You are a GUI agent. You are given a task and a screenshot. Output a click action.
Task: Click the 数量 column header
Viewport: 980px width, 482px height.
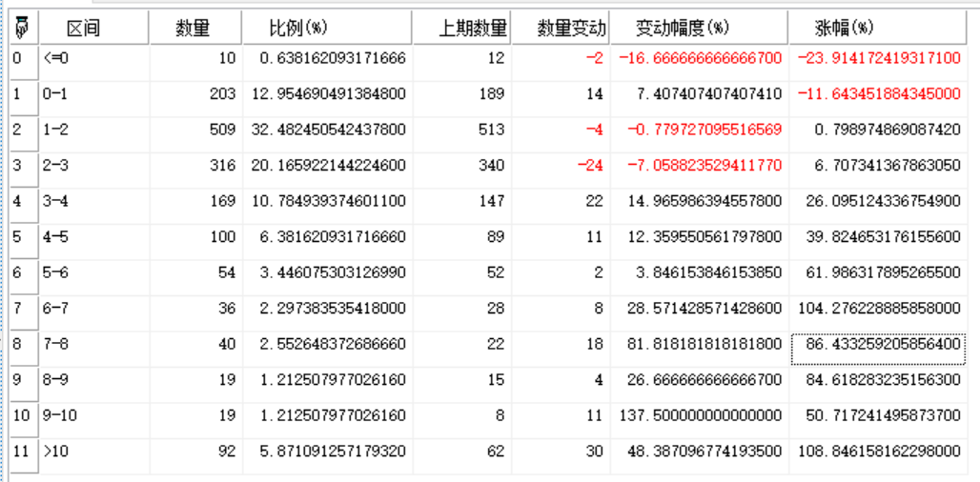point(194,29)
